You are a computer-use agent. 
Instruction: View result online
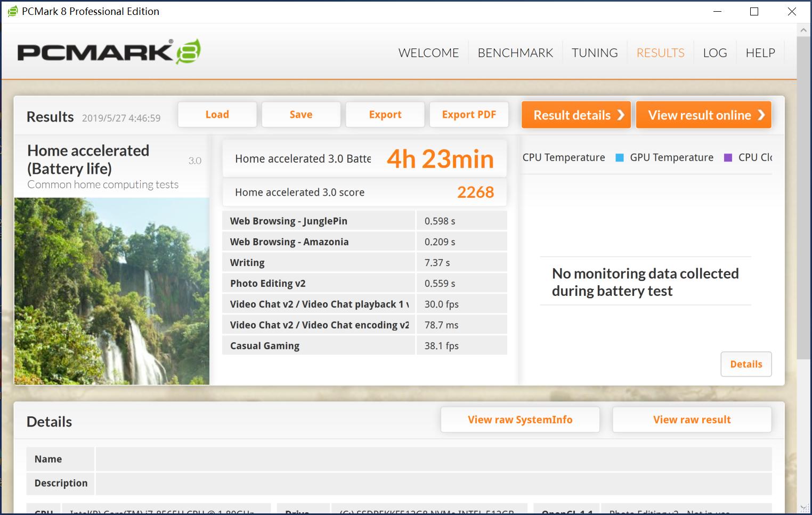coord(703,115)
